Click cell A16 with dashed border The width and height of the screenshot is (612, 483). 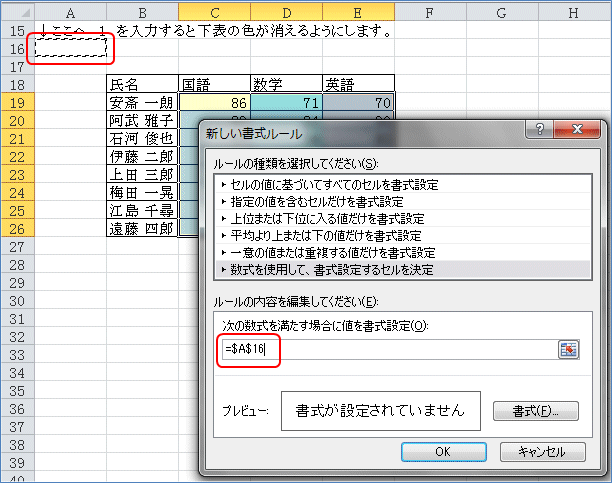pos(71,48)
